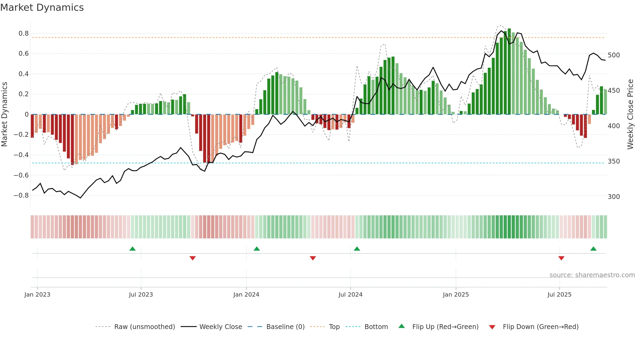The width and height of the screenshot is (644, 362).
Task: Click the flip-up marker after Jul 2025
Action: (594, 249)
